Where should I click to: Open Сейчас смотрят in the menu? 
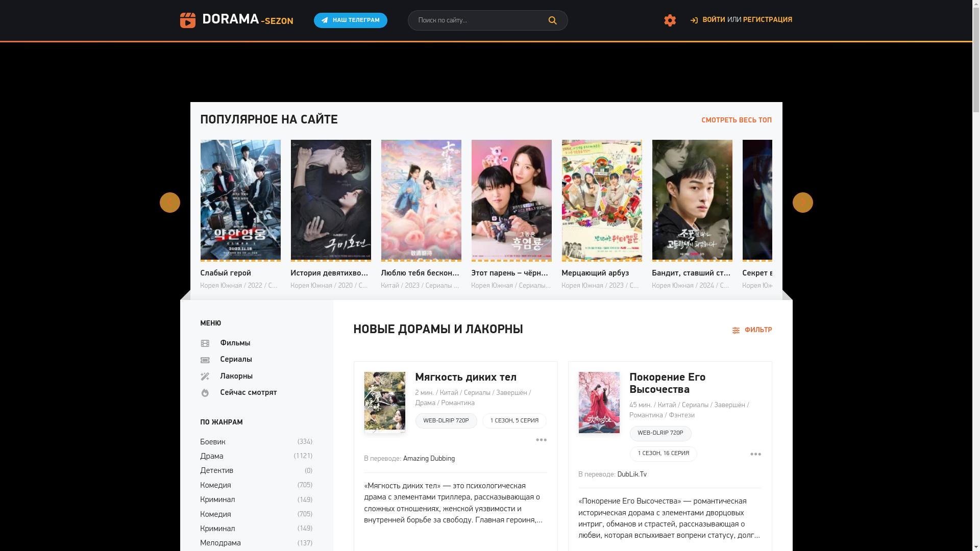(248, 393)
